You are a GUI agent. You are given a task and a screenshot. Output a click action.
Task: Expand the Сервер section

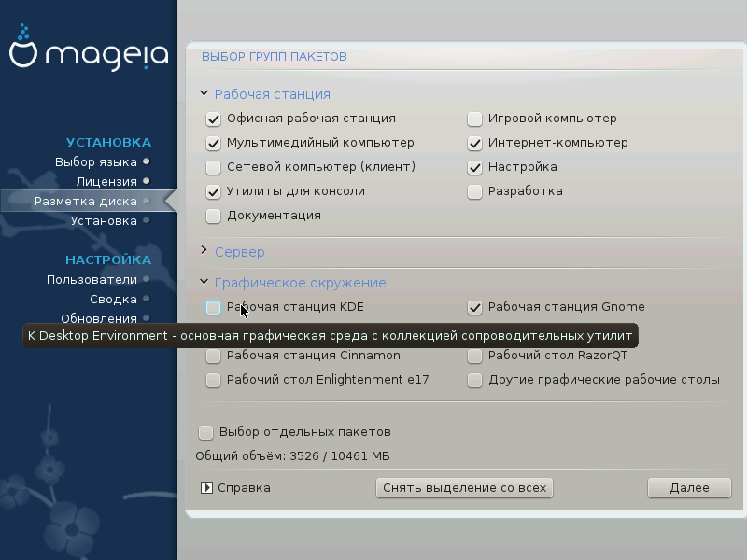(204, 250)
